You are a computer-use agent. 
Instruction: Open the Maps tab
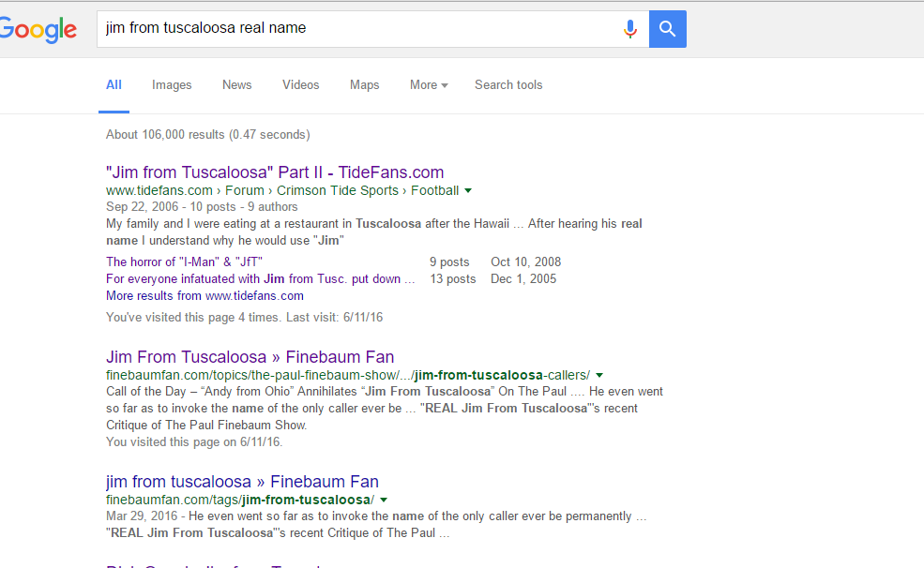point(364,85)
